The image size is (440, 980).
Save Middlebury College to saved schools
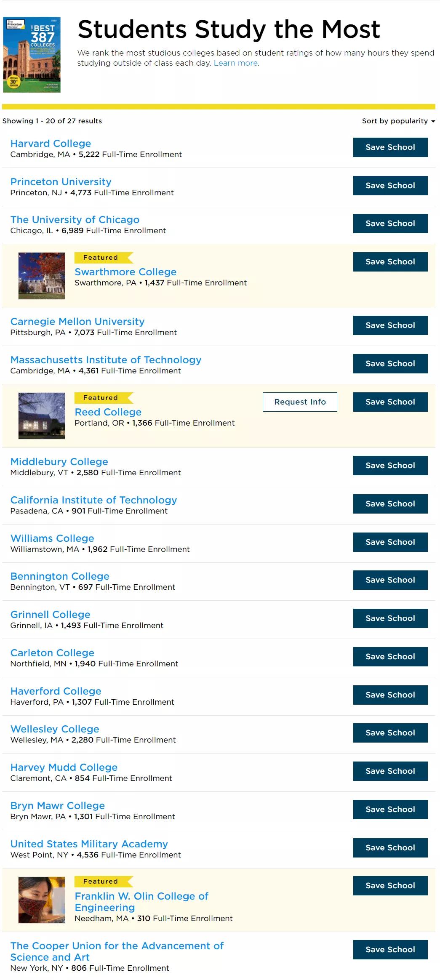point(390,466)
